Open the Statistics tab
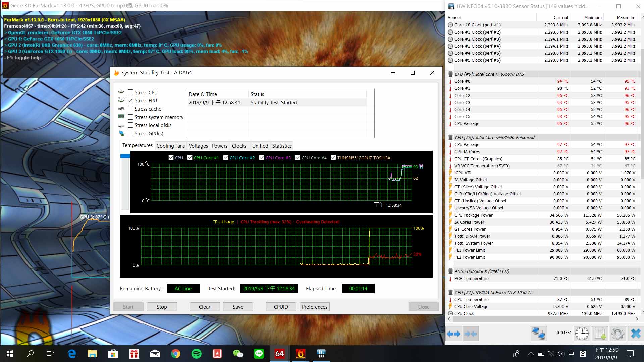 (x=282, y=146)
